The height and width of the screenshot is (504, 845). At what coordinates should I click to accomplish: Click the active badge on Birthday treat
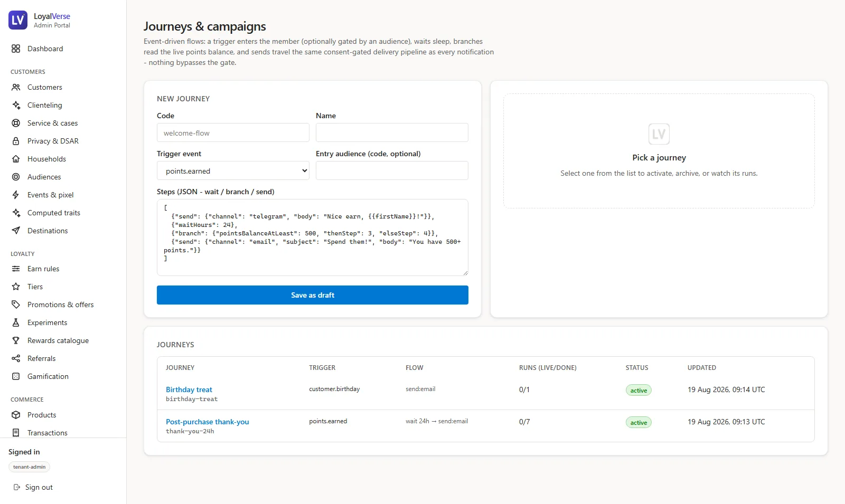pos(639,391)
